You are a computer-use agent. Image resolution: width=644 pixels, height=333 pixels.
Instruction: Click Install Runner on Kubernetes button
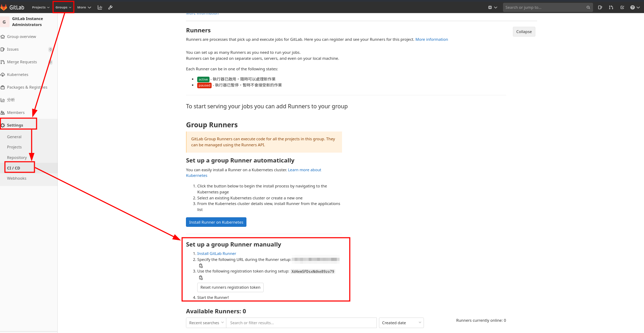pos(216,222)
